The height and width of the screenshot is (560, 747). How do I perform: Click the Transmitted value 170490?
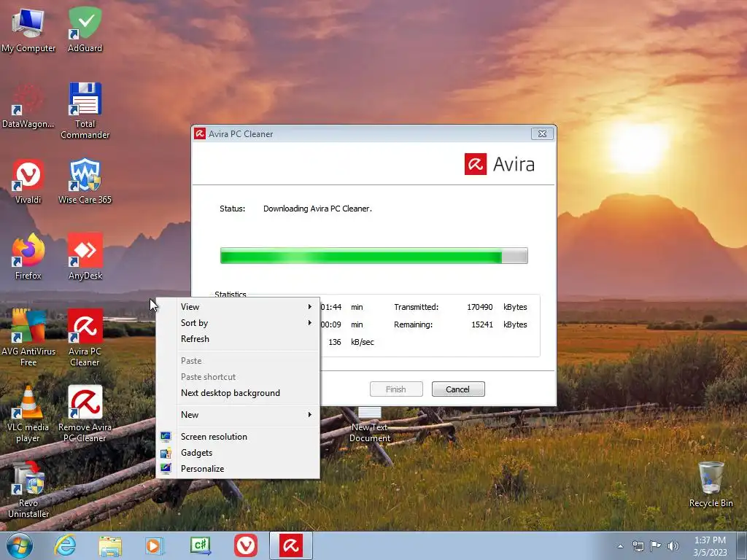(479, 307)
